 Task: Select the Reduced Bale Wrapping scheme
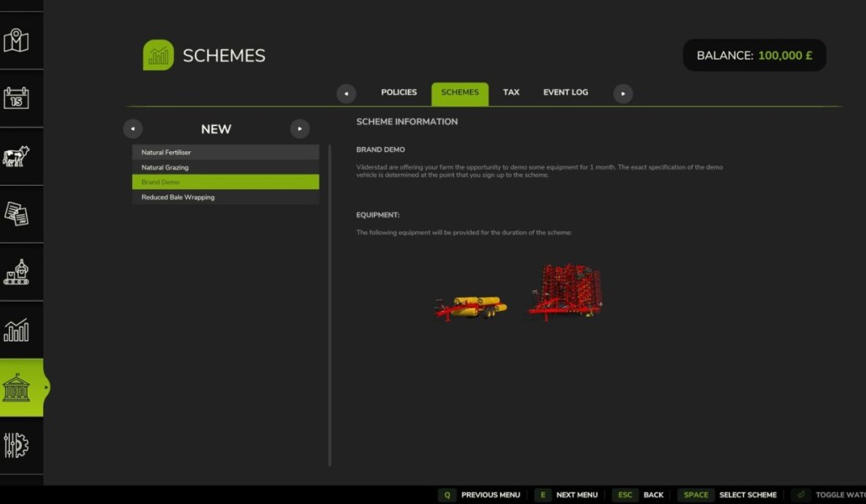click(x=225, y=197)
